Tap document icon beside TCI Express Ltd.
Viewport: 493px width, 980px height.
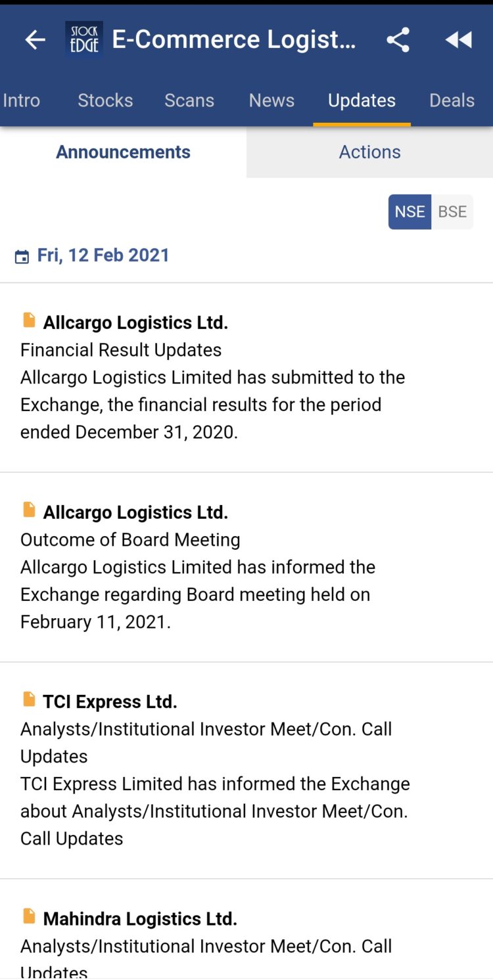click(x=29, y=700)
